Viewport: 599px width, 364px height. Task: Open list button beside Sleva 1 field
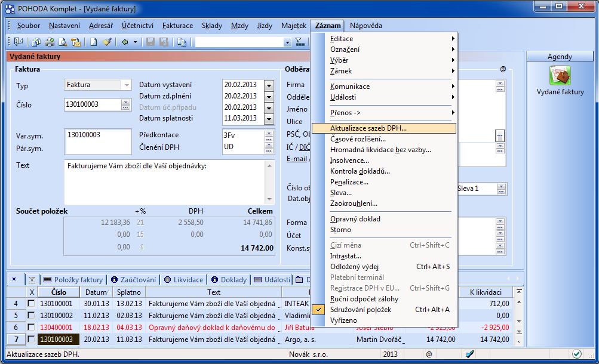pyautogui.click(x=501, y=189)
